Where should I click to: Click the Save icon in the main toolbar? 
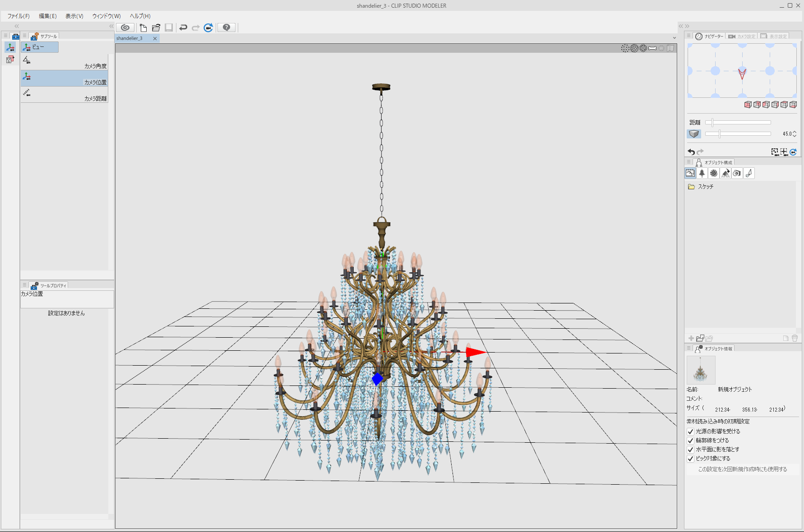[169, 28]
